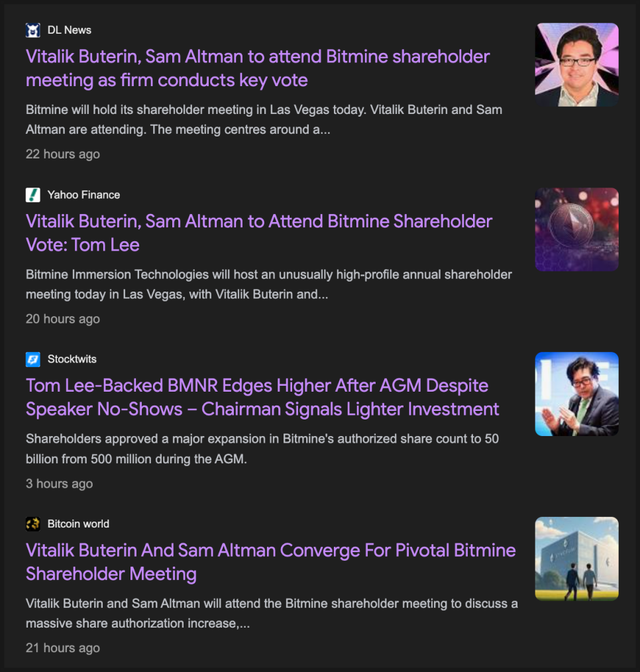Image resolution: width=640 pixels, height=672 pixels.
Task: Click the '22 hours ago' timestamp
Action: coord(63,154)
